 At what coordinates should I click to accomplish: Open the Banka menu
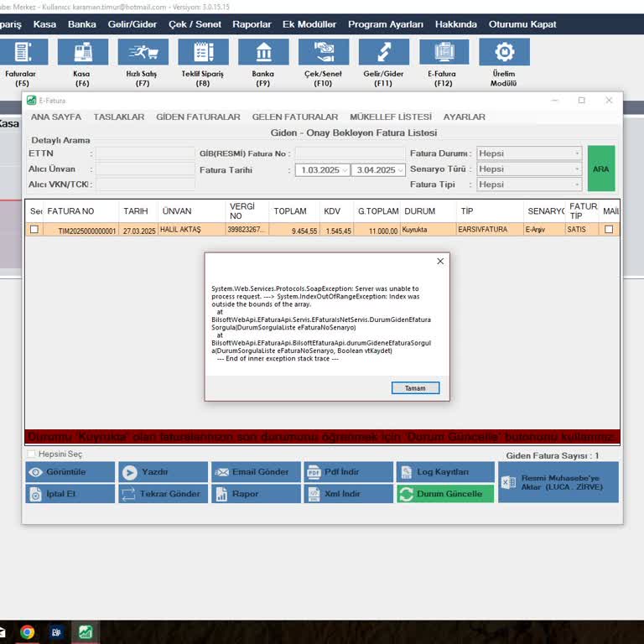[82, 24]
